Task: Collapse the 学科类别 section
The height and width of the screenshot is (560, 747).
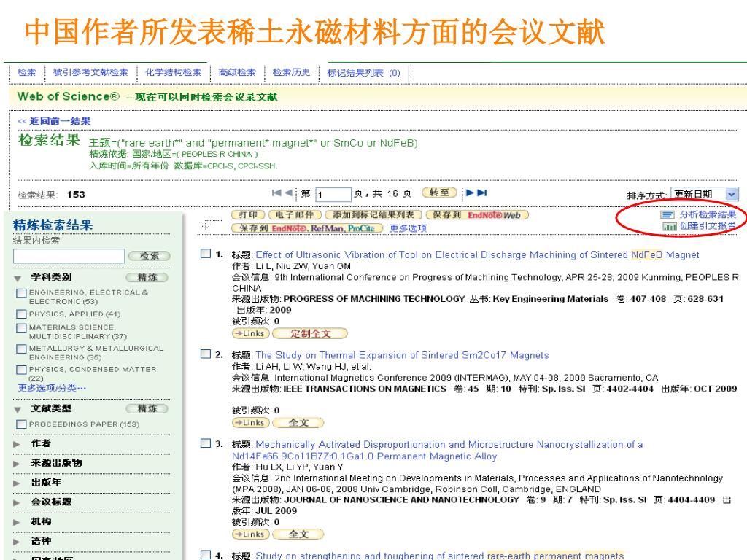Action: coord(18,278)
